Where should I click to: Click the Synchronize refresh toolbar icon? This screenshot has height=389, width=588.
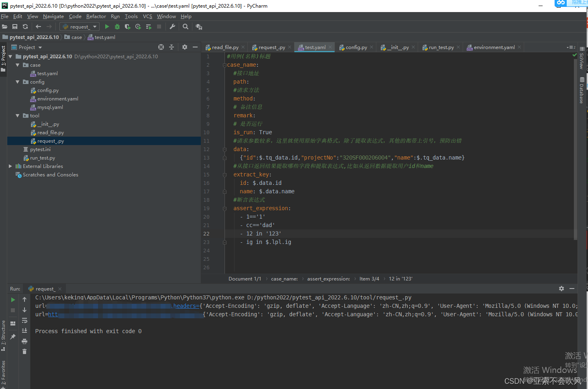point(25,27)
